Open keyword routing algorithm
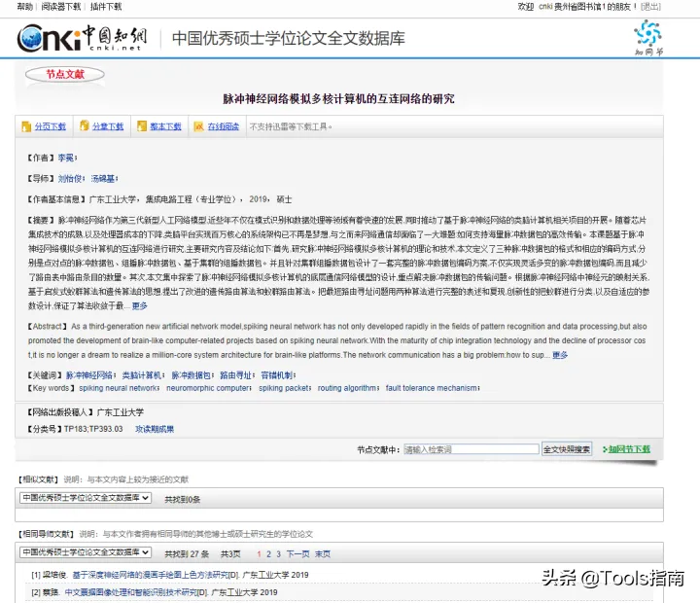The image size is (700, 603). click(348, 388)
